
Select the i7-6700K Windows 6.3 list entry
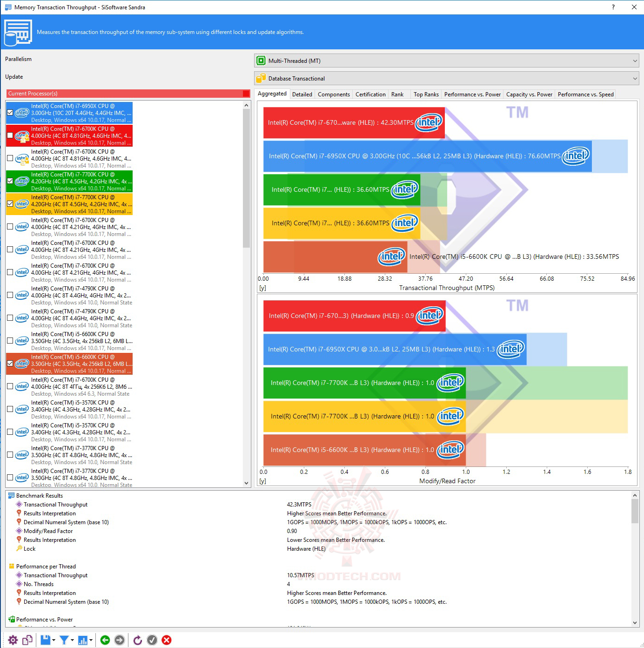(x=70, y=386)
